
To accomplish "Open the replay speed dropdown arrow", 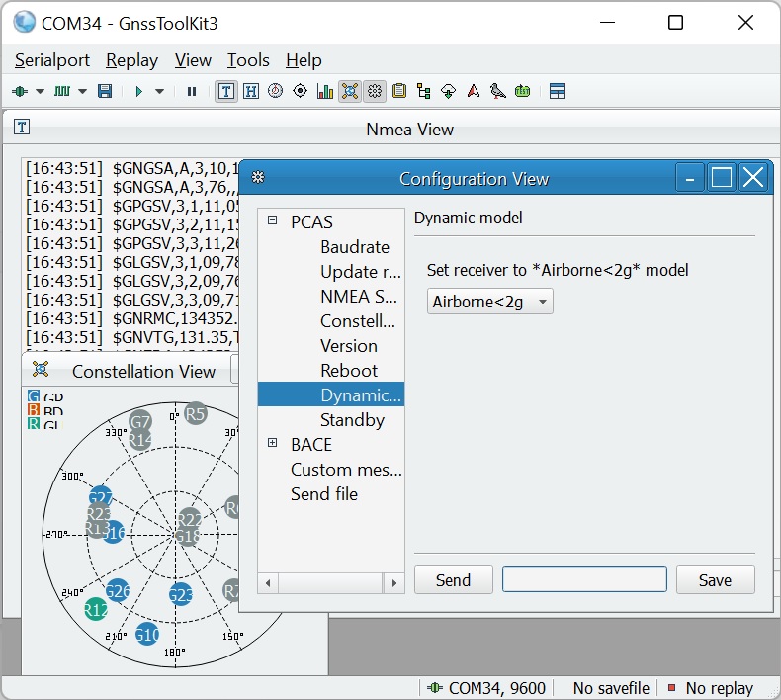I will click(x=159, y=92).
